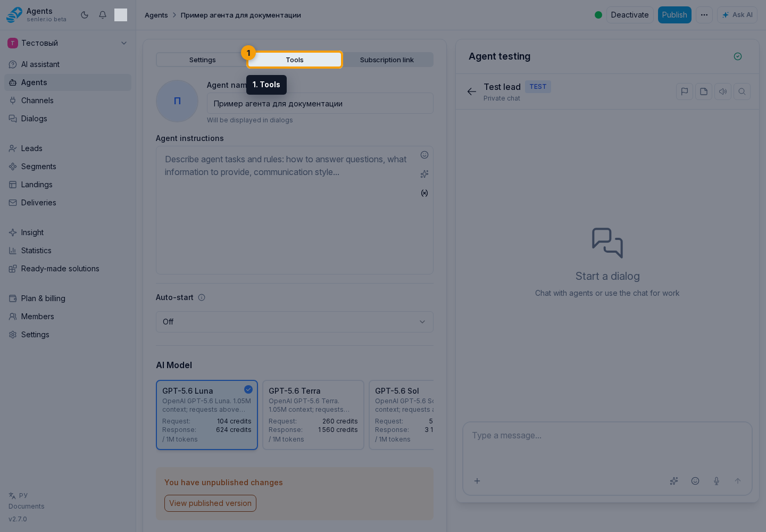This screenshot has width=766, height=532.
Task: Click the TEST badge
Action: point(538,87)
